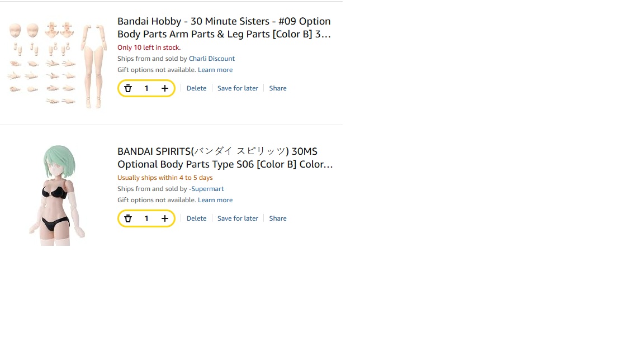Increase quantity of 30 Minute Sisters item
The image size is (644, 362).
coord(165,88)
